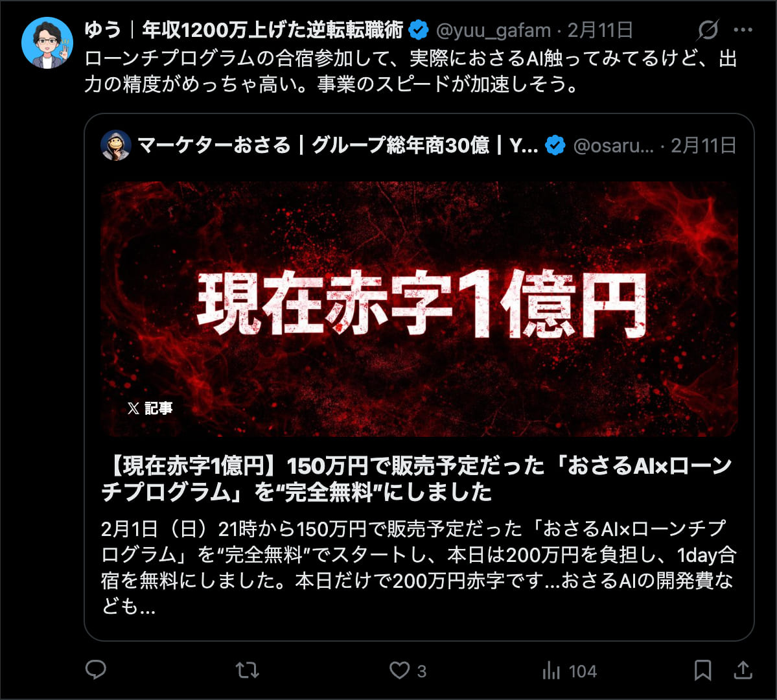Click the Grok circle-slash icon
This screenshot has width=777, height=700.
[x=708, y=30]
